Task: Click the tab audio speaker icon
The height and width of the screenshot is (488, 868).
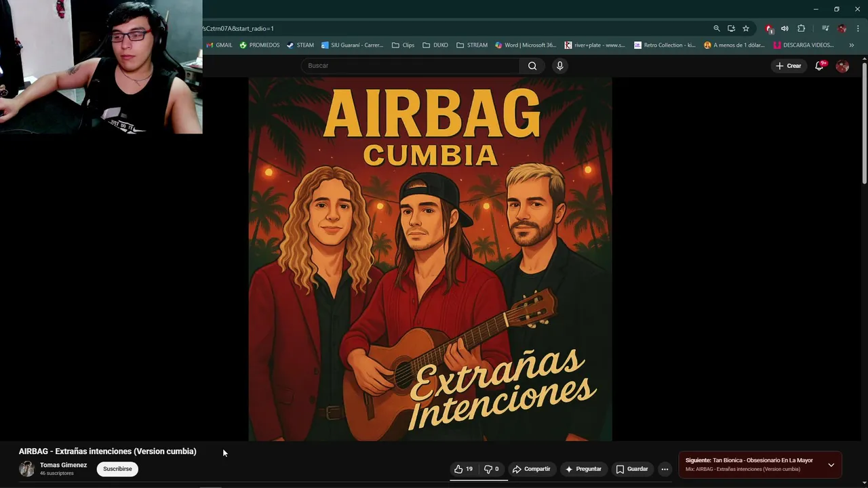Action: click(x=785, y=28)
